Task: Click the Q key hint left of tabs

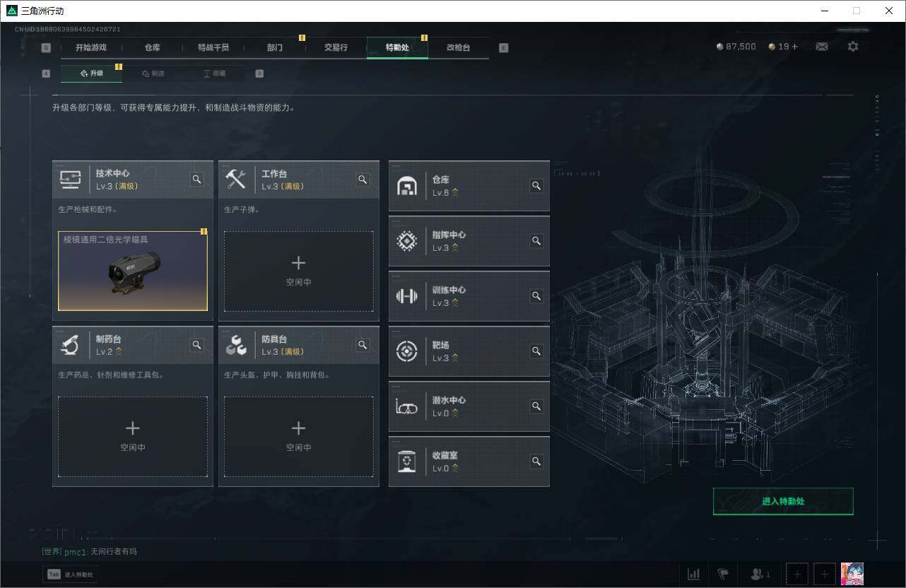Action: pyautogui.click(x=46, y=48)
